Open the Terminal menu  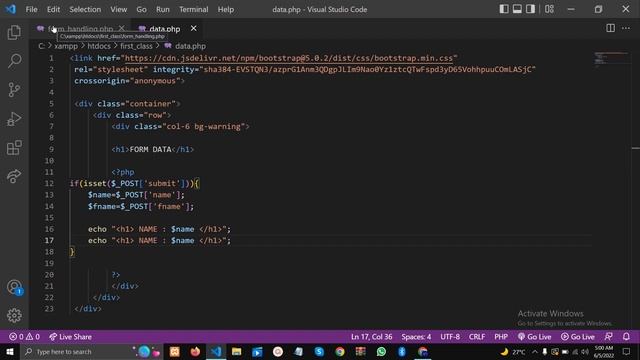(x=193, y=9)
